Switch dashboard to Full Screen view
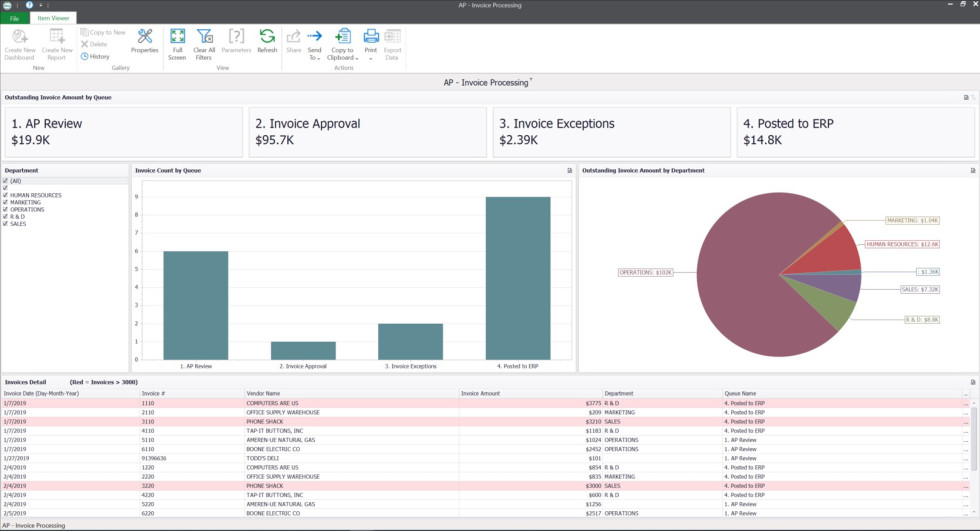Screen dimensions: 980x531 (x=177, y=42)
